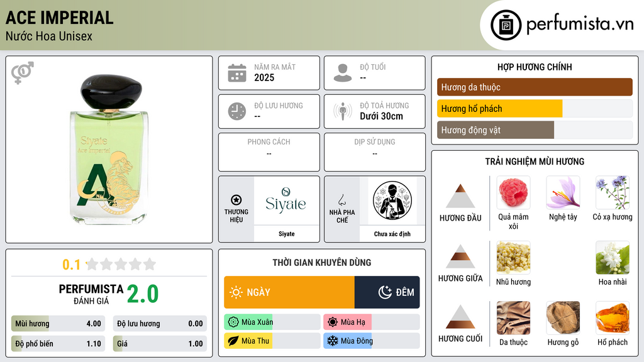Click the moon icon in Đêm bar
This screenshot has height=362, width=644.
click(x=385, y=292)
